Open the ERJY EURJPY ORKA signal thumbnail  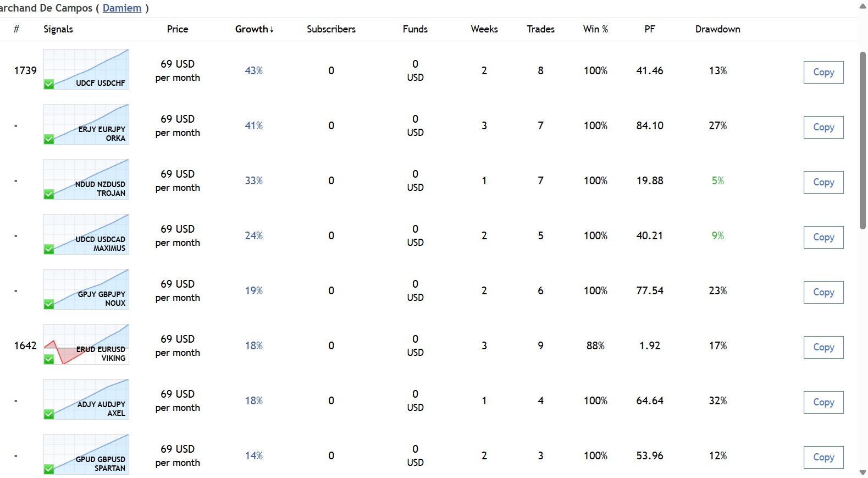point(86,124)
